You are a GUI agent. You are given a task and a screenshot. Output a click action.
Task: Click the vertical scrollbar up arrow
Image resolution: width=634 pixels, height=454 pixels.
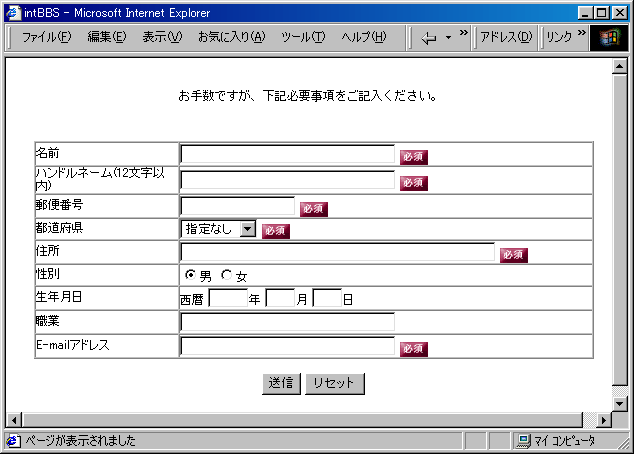[619, 66]
